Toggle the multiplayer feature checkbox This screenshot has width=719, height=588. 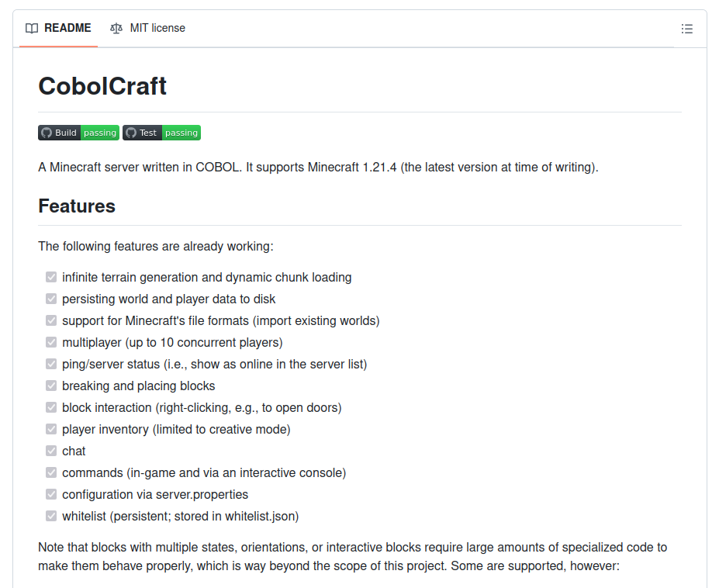tap(50, 342)
